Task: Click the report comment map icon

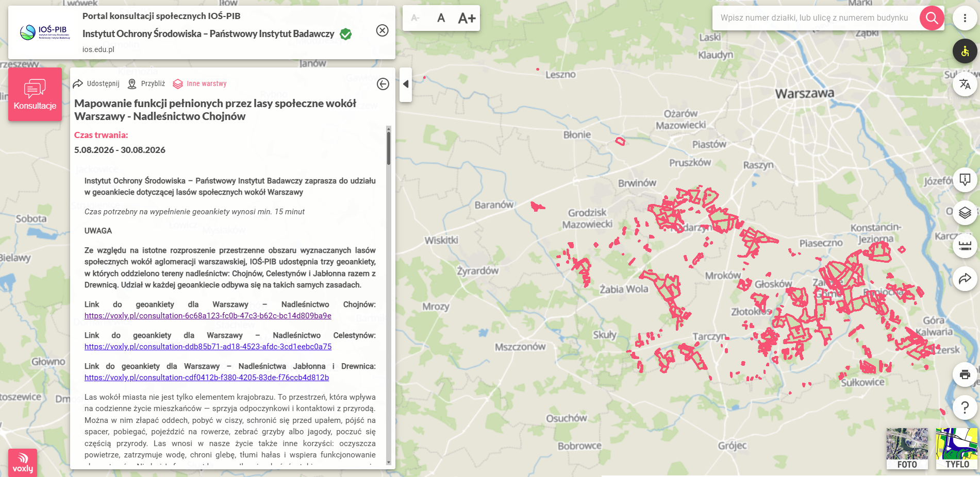Action: [965, 180]
